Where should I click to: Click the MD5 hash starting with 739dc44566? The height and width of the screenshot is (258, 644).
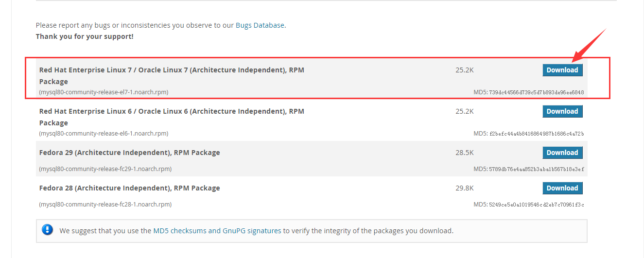click(537, 92)
